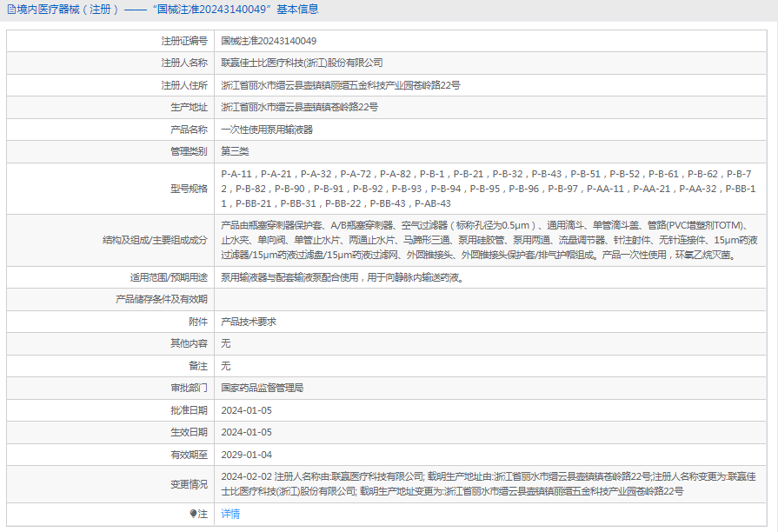Screen dimensions: 778x532
Task: Select the 有效期至 label
Action: coord(189,455)
